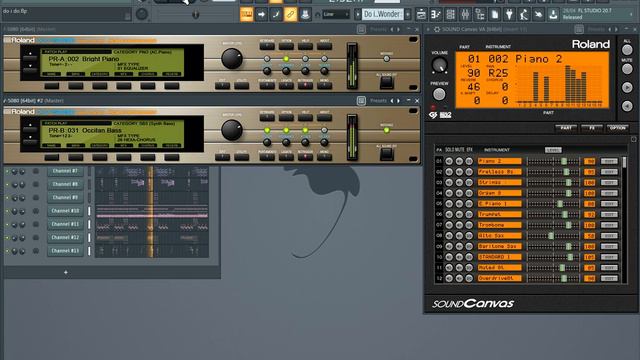Mute the Baritone Sax part

click(459, 246)
